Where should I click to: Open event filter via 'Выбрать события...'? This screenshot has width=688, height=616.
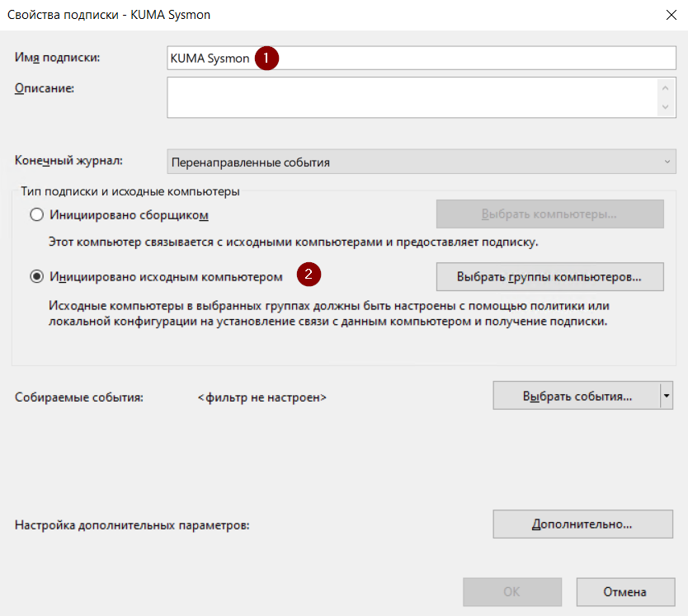[x=577, y=396]
